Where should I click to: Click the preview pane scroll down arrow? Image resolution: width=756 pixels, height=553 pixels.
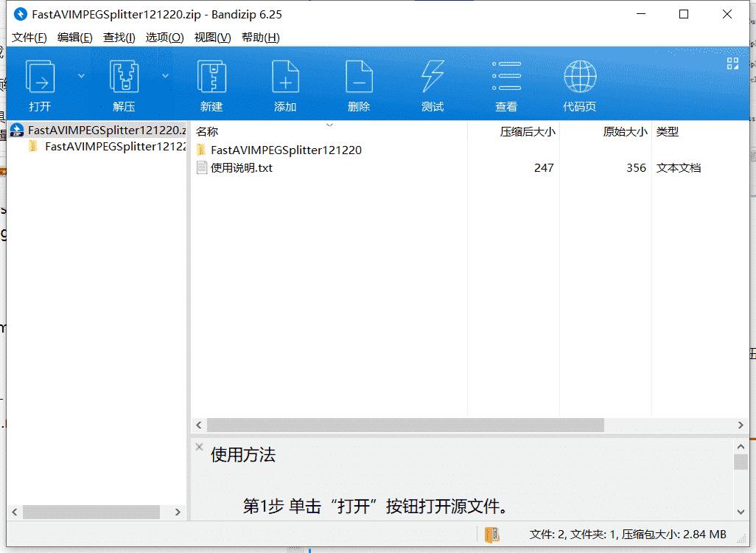point(741,512)
